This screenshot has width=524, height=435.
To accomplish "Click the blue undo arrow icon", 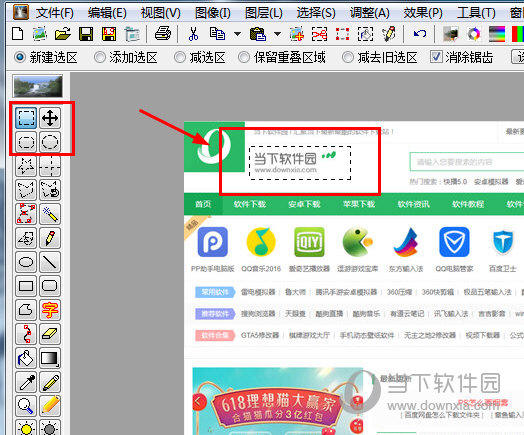I will pyautogui.click(x=420, y=34).
